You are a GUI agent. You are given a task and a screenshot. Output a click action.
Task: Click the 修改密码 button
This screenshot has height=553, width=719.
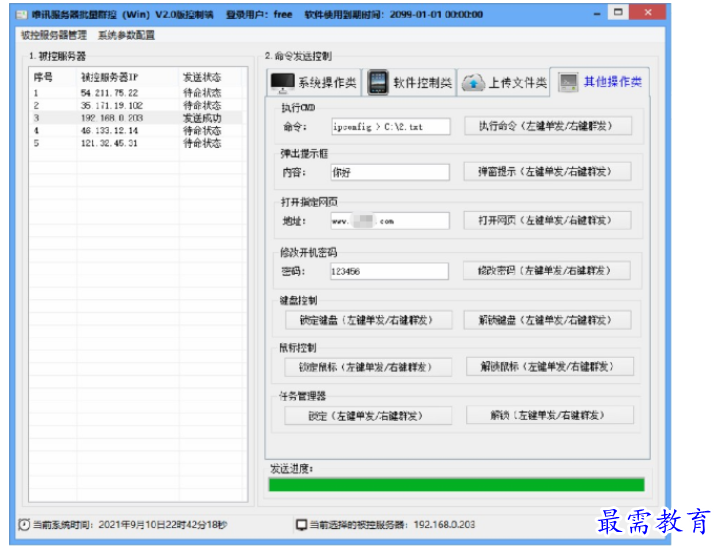pyautogui.click(x=547, y=271)
